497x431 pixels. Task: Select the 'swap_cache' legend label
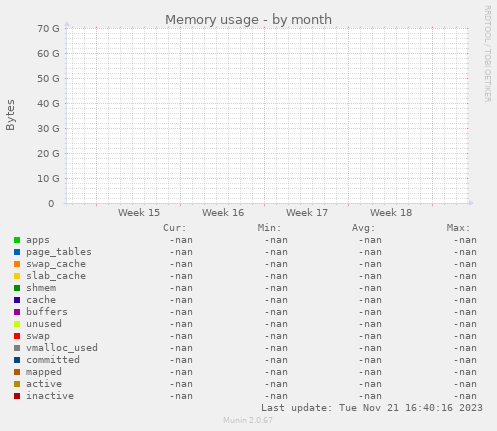[x=56, y=264]
